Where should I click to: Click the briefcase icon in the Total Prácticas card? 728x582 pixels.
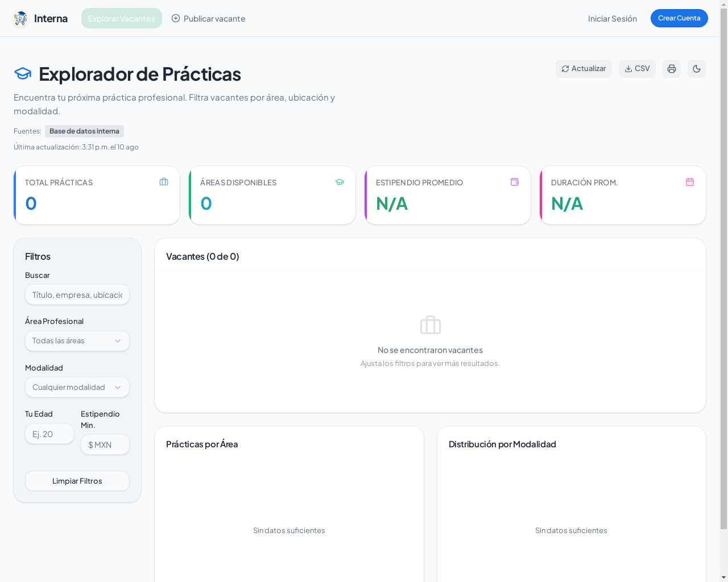click(164, 182)
